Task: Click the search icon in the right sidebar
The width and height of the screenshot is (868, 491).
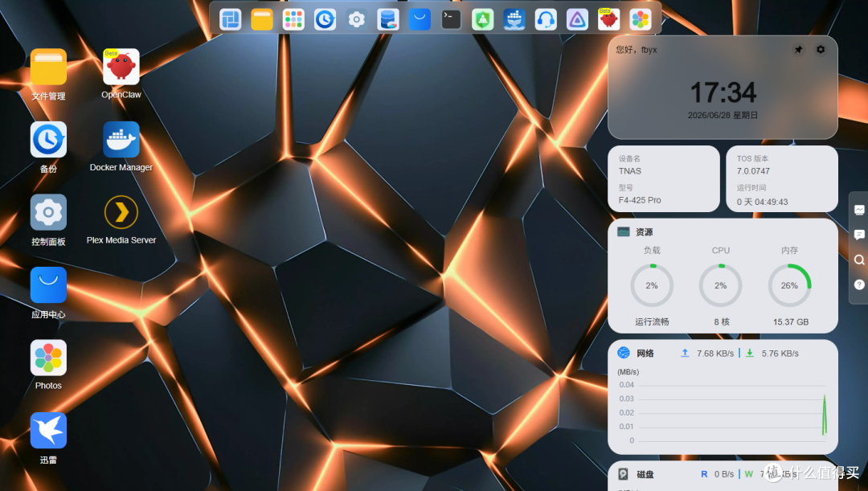Action: [859, 260]
